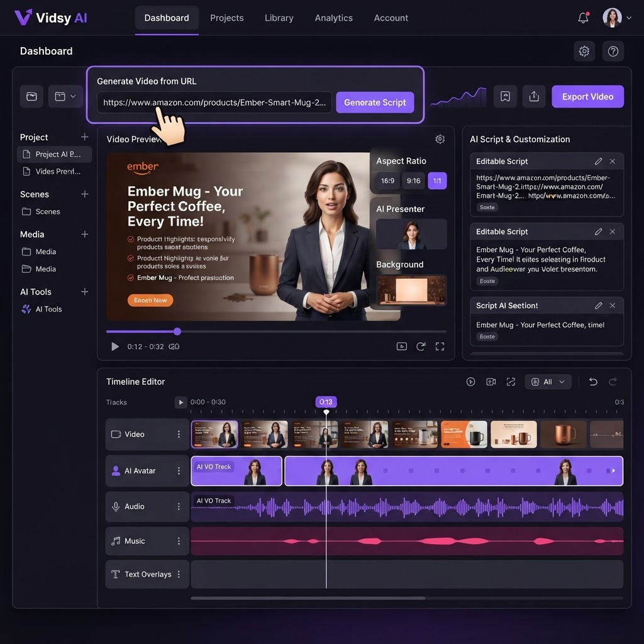Screen dimensions: 644x644
Task: Add a new Media item
Action: 85,234
